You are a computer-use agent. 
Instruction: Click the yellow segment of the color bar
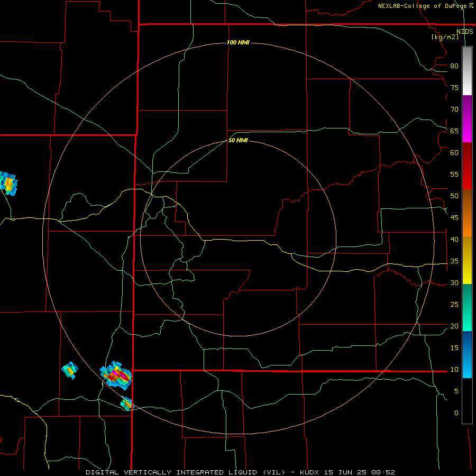tap(467, 260)
